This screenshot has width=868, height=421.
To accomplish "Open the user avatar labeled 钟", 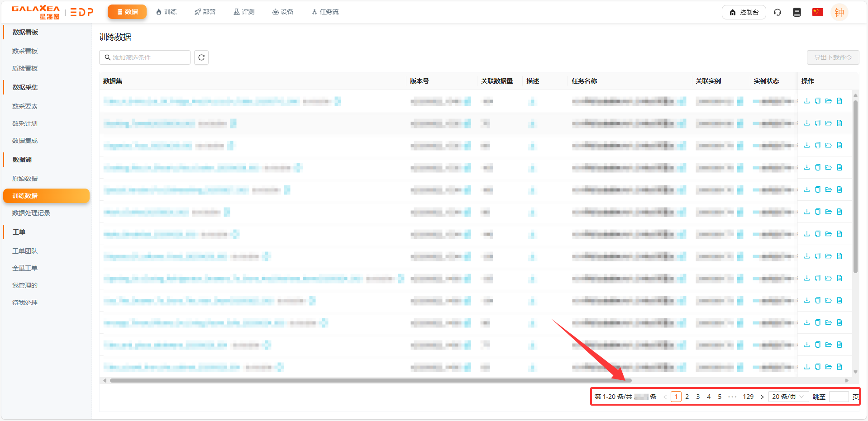I will [x=839, y=12].
